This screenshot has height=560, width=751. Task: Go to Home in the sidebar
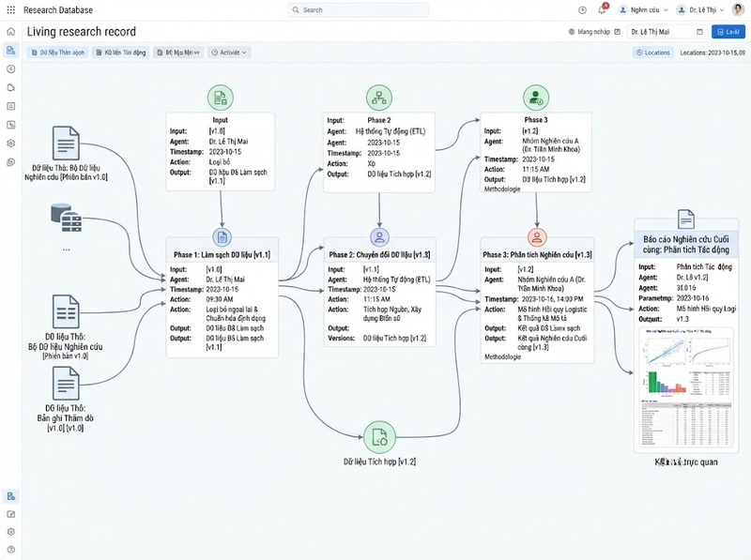[11, 32]
